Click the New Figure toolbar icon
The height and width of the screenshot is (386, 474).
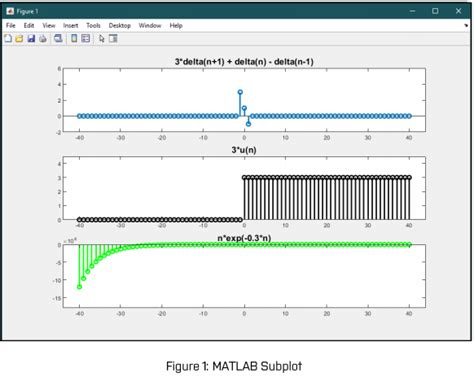point(8,38)
